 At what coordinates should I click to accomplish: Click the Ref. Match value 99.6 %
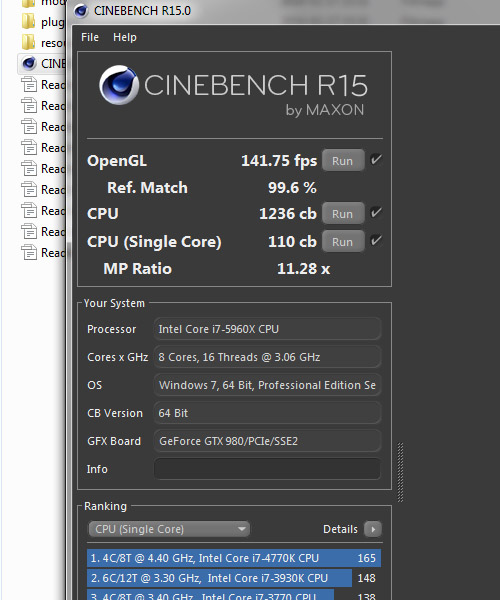(292, 188)
